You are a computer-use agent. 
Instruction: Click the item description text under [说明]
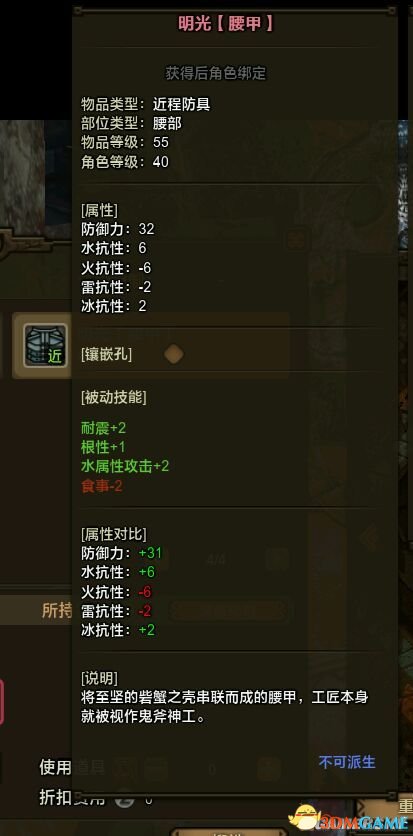(x=224, y=707)
